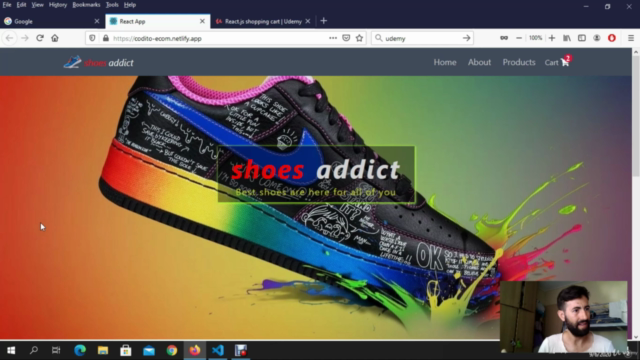Save page to Pocket icon
The width and height of the screenshot is (640, 360).
point(346,38)
